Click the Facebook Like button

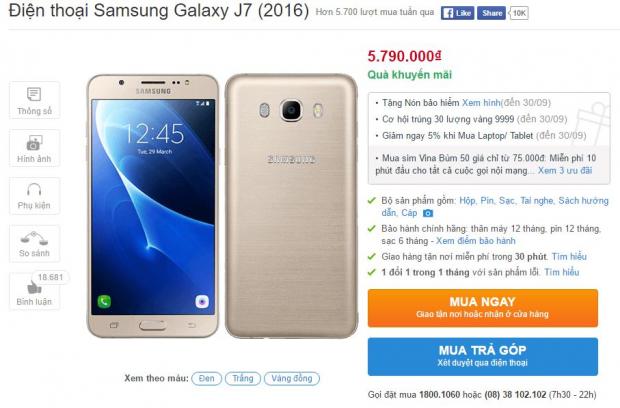(457, 13)
